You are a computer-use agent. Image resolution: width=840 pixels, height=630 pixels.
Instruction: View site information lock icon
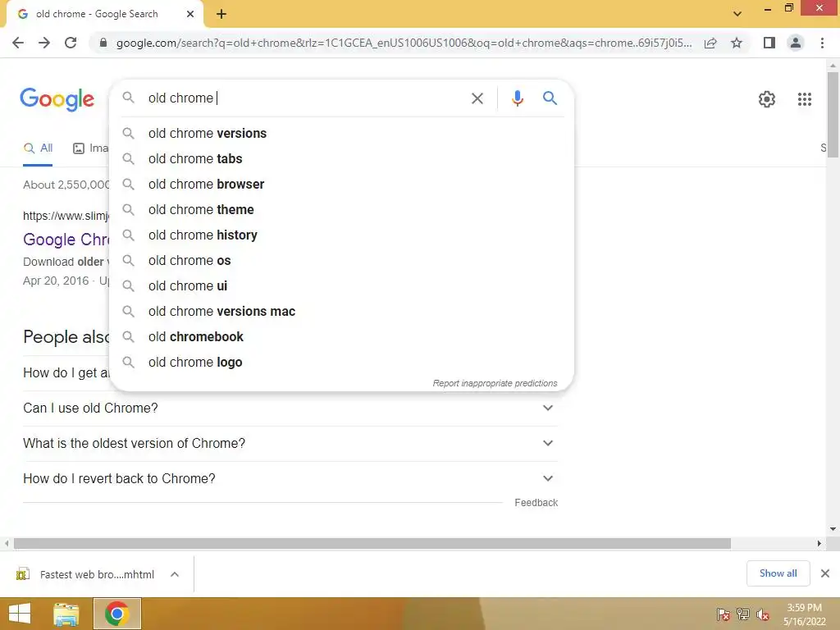(x=103, y=43)
